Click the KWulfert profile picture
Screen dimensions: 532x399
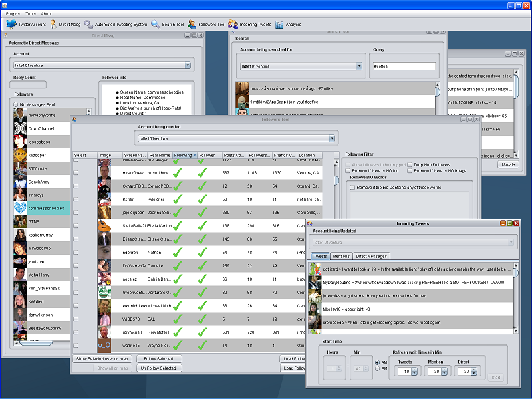[x=20, y=301]
